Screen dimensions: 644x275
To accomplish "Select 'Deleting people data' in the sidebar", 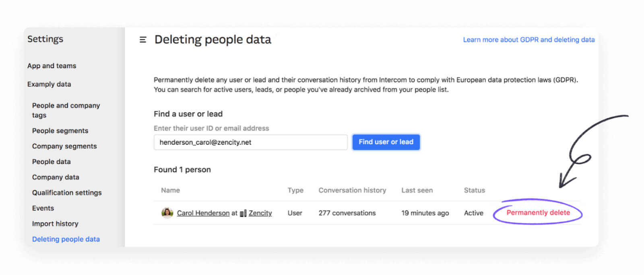I will coord(66,239).
